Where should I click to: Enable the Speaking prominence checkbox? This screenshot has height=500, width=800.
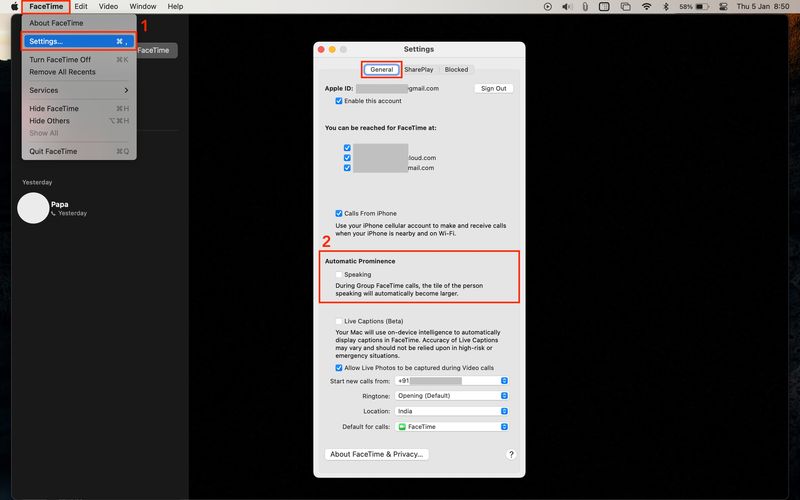tap(339, 274)
